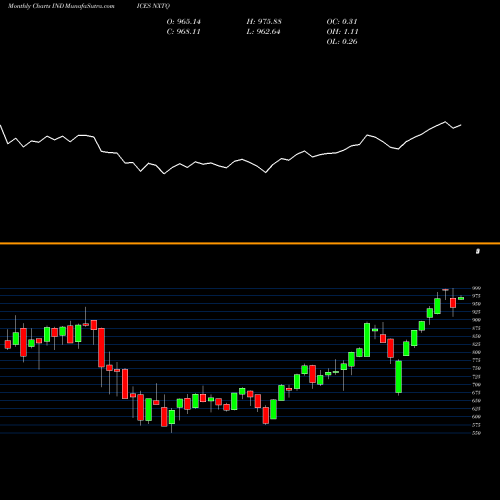This screenshot has height=500, width=500.
Task: Click the rightmost small green candlestick
Action: [461, 298]
